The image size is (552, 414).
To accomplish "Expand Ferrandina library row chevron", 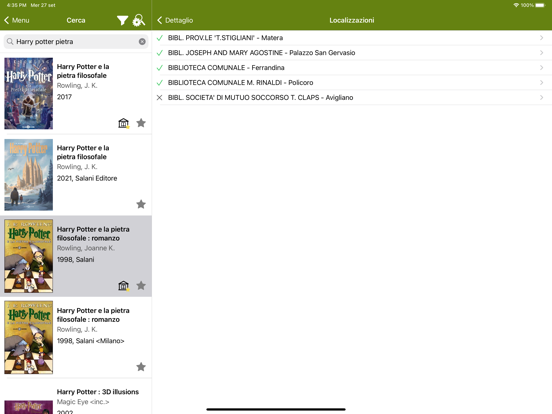I will pyautogui.click(x=541, y=68).
